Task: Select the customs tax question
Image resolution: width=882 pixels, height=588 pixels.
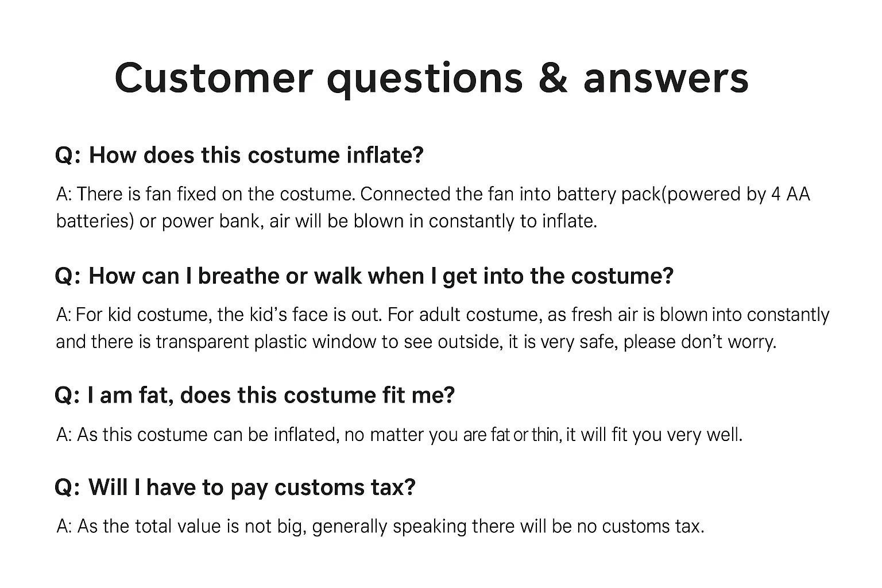Action: coord(235,488)
